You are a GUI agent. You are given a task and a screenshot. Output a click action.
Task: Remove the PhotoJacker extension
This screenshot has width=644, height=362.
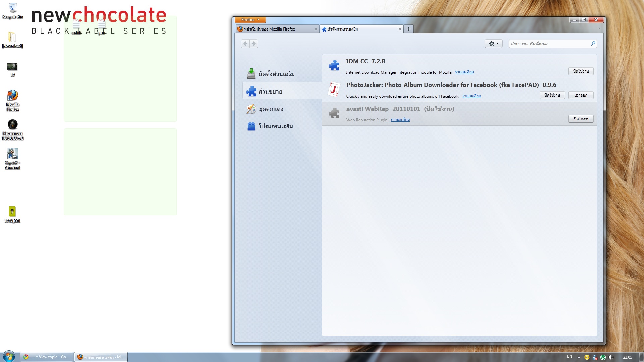pos(581,95)
